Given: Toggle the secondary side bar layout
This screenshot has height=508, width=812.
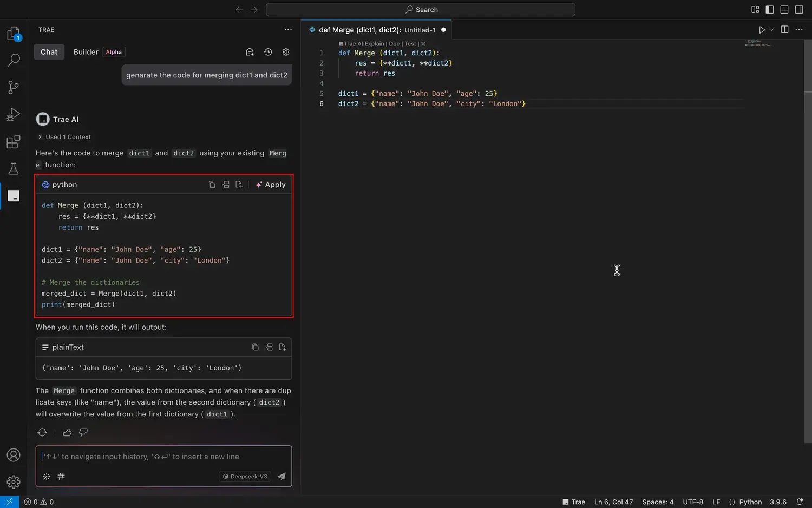Looking at the screenshot, I should pyautogui.click(x=799, y=10).
